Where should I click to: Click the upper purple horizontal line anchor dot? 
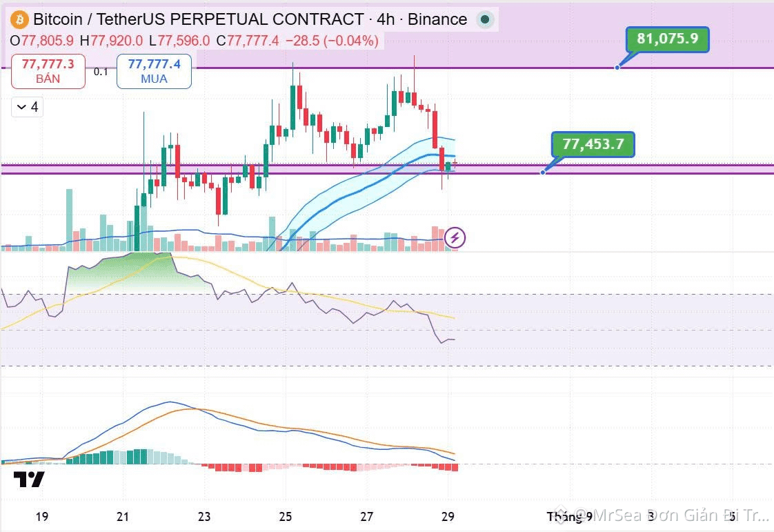coord(617,67)
